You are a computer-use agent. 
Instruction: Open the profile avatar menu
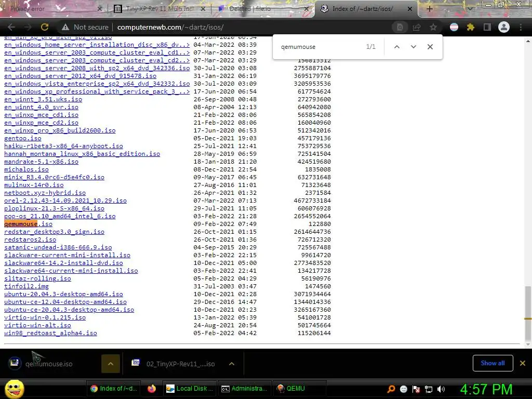[503, 27]
